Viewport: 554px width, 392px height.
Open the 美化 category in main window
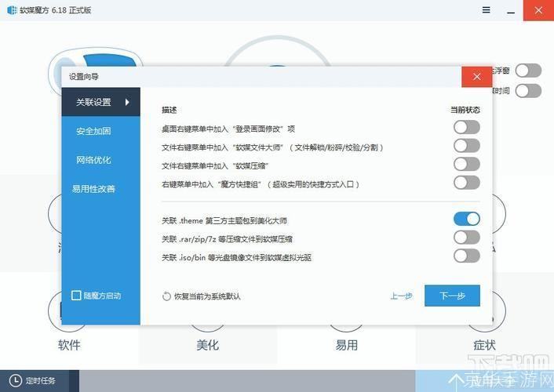pos(208,345)
